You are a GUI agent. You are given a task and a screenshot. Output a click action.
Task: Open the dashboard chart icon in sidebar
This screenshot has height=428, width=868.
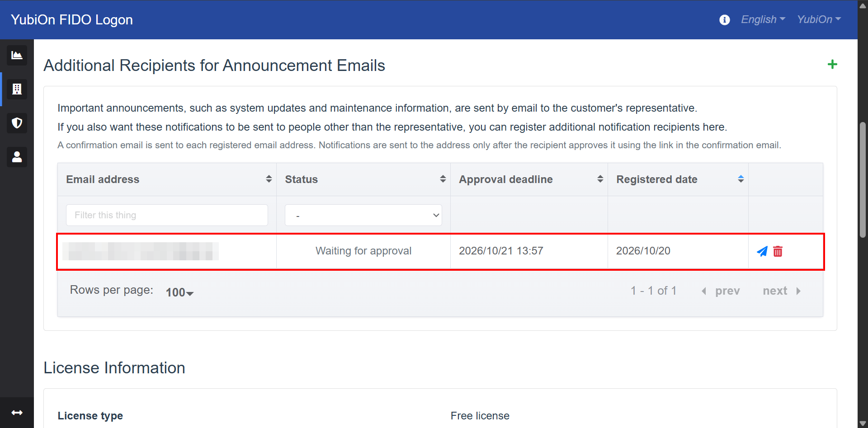pyautogui.click(x=17, y=55)
